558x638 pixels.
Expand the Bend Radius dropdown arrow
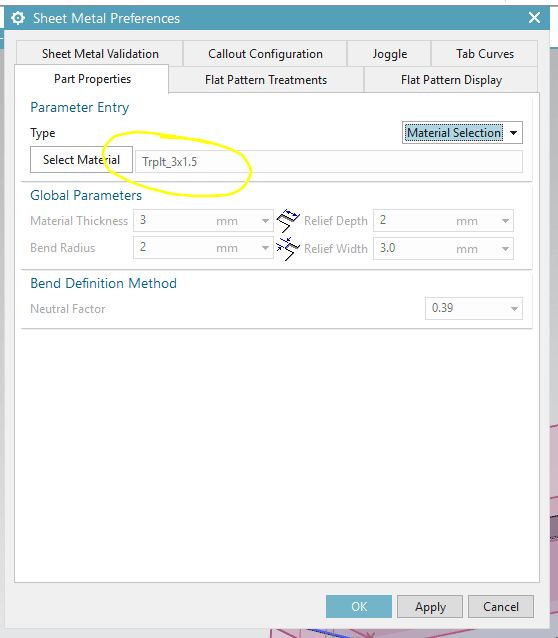[265, 248]
